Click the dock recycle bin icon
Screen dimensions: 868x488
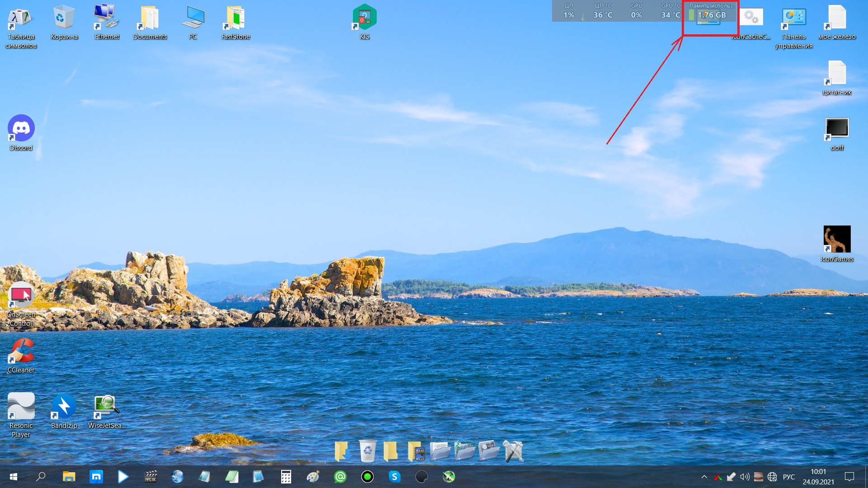[368, 451]
